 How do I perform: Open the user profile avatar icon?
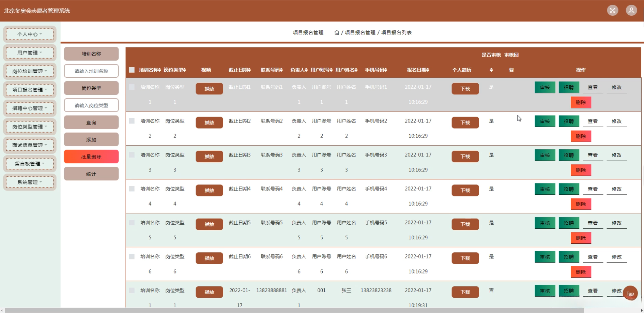pos(631,10)
